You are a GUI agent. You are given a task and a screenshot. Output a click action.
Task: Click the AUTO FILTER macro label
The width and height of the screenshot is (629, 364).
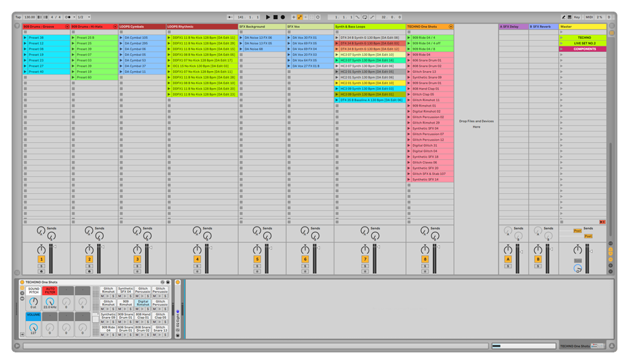(x=50, y=290)
